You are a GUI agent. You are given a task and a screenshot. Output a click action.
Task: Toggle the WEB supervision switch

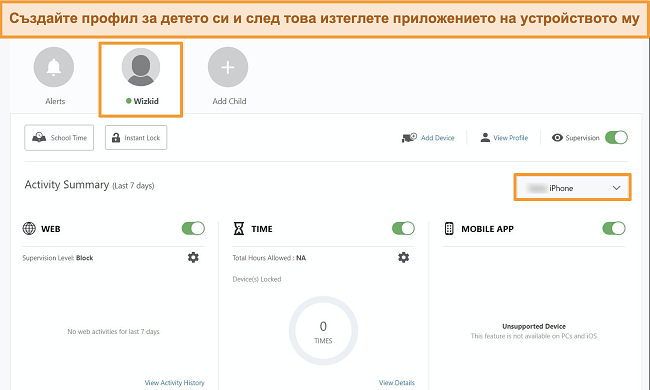[193, 228]
